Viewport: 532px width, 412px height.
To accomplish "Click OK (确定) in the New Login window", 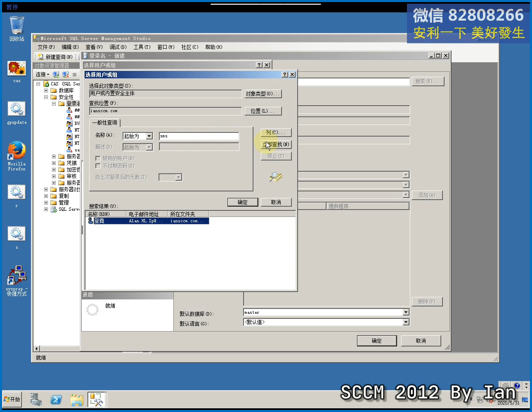I will click(376, 341).
